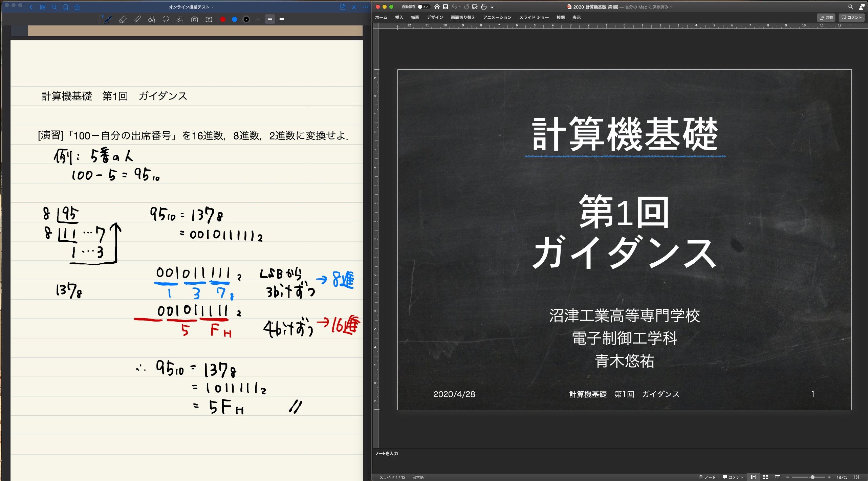Print the presentation using printer icon
Screen dimensions: 868x481
click(484, 7)
